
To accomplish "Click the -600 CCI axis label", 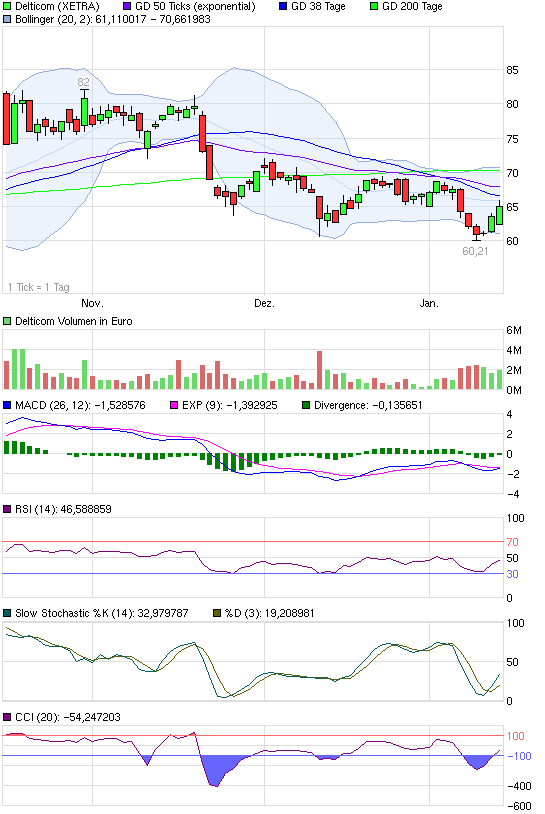I will click(519, 806).
